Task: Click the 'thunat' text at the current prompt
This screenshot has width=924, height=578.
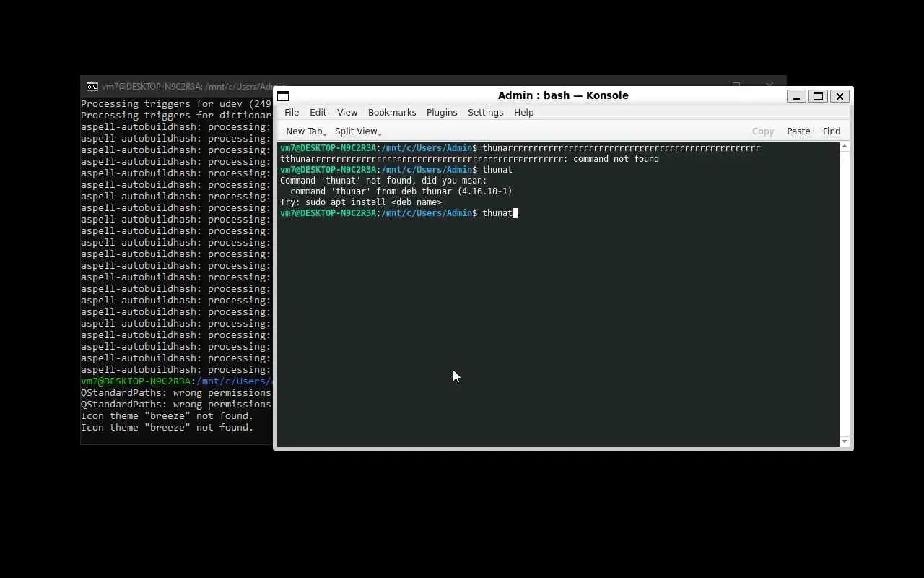Action: (497, 213)
